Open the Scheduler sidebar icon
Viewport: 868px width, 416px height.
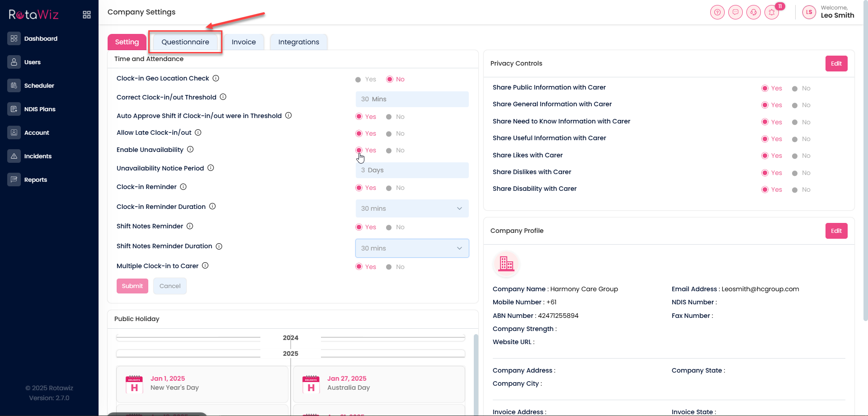tap(14, 85)
